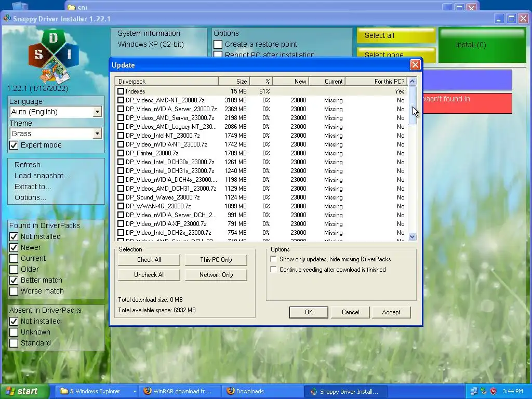The height and width of the screenshot is (399, 532).
Task: Open the Theme dropdown
Action: tap(97, 134)
